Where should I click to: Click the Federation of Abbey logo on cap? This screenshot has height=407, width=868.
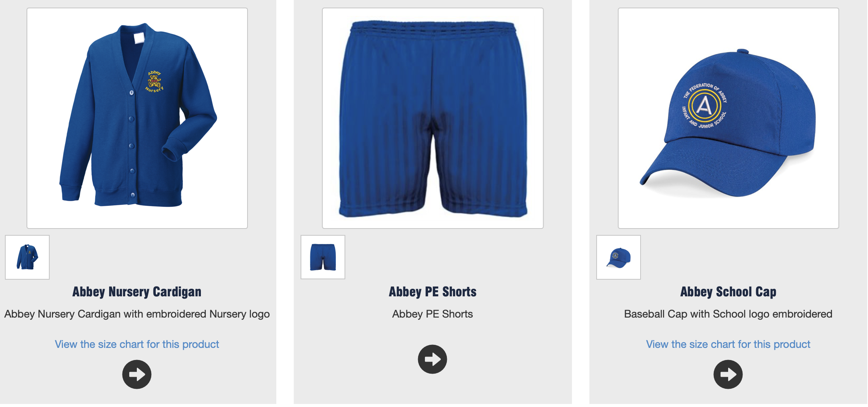coord(705,106)
